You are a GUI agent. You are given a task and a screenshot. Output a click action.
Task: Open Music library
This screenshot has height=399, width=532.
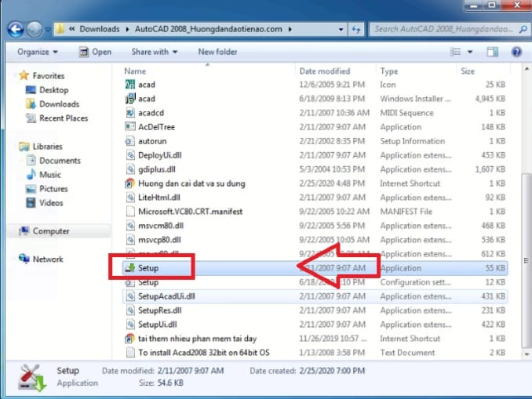(x=50, y=175)
